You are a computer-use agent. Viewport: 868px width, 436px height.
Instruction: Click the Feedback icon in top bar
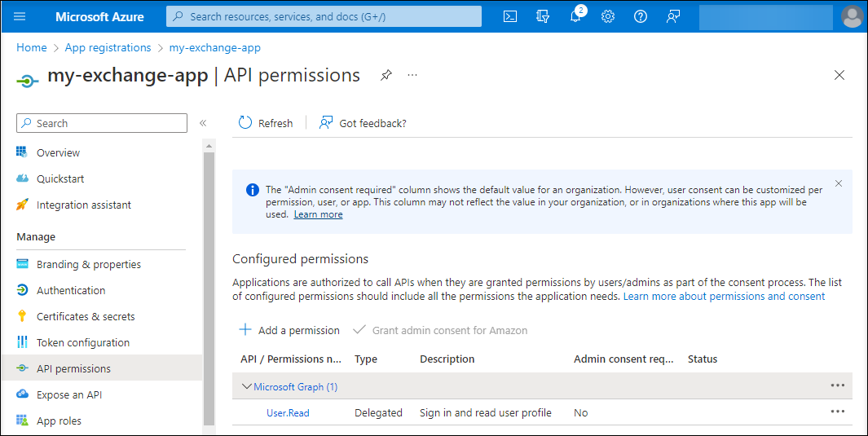pyautogui.click(x=673, y=16)
